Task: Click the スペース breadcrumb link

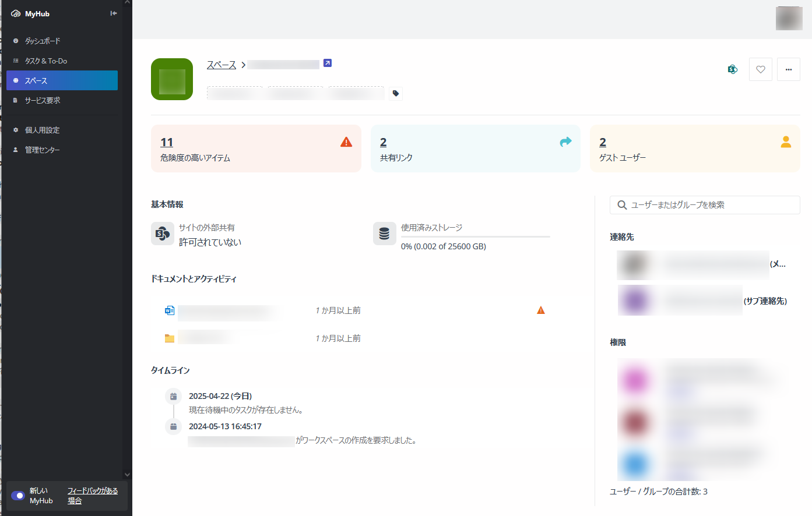Action: [222, 65]
